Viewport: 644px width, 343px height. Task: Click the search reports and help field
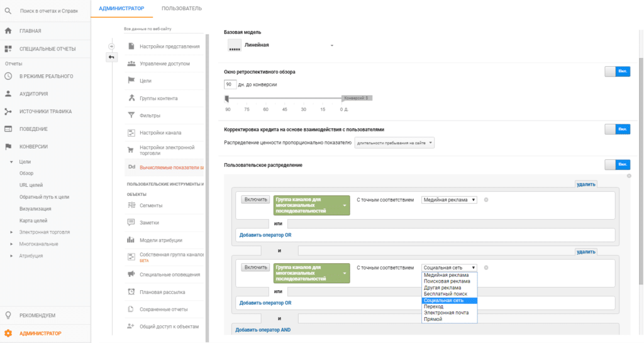[x=49, y=11]
